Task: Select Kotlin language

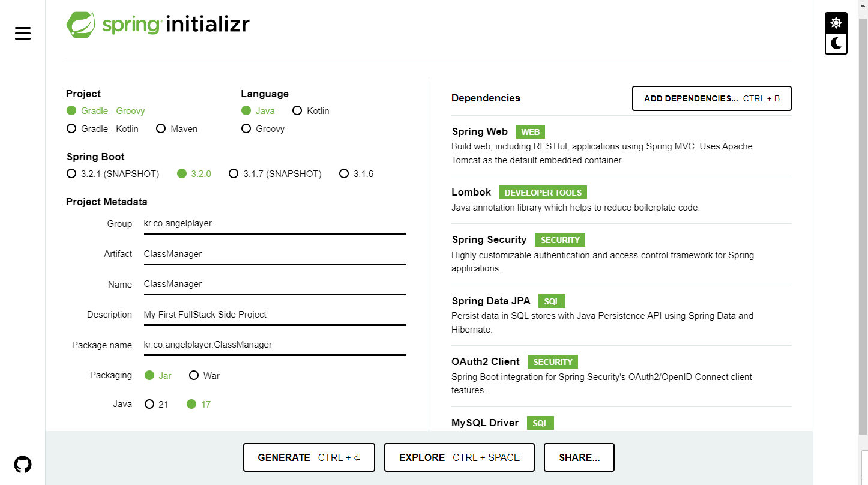Action: pos(311,111)
